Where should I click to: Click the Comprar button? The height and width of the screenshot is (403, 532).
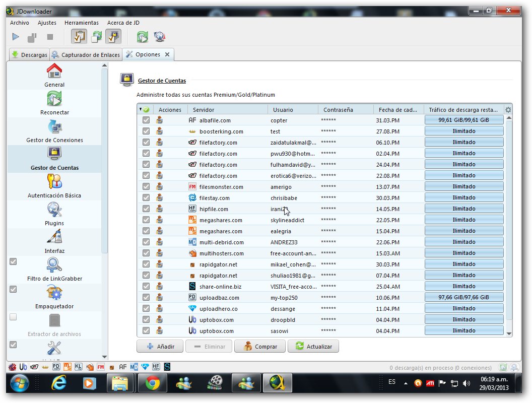click(x=260, y=347)
